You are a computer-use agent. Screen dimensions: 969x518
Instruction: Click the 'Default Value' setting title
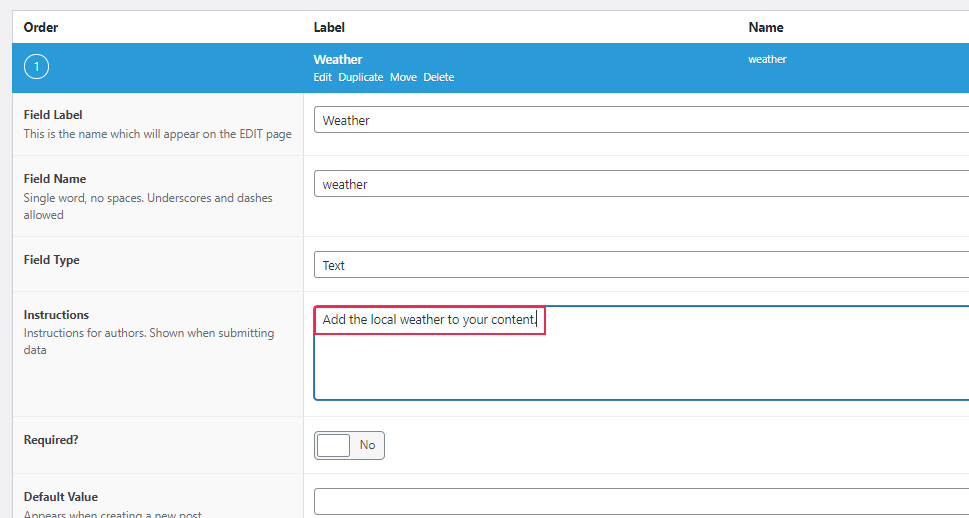(61, 496)
